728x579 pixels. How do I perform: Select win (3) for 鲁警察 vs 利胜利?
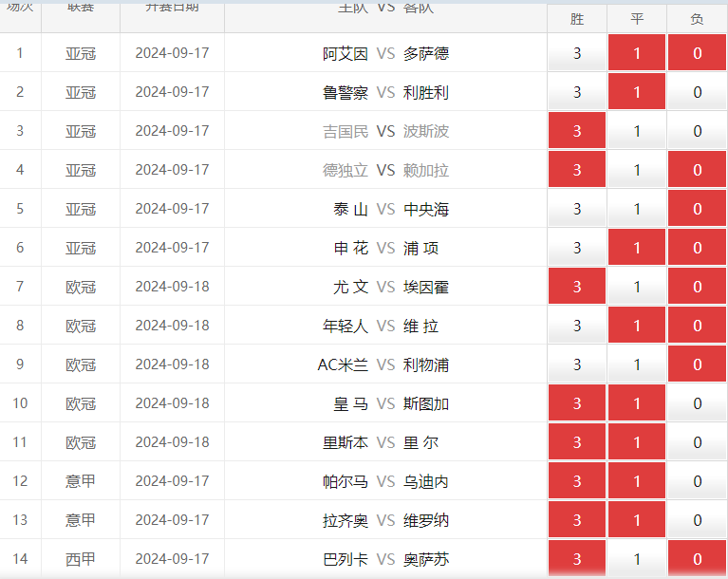(x=577, y=92)
